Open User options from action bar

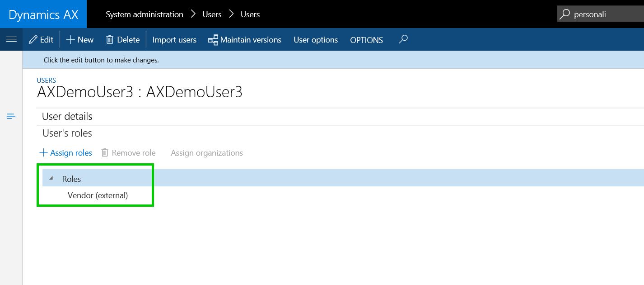coord(316,40)
